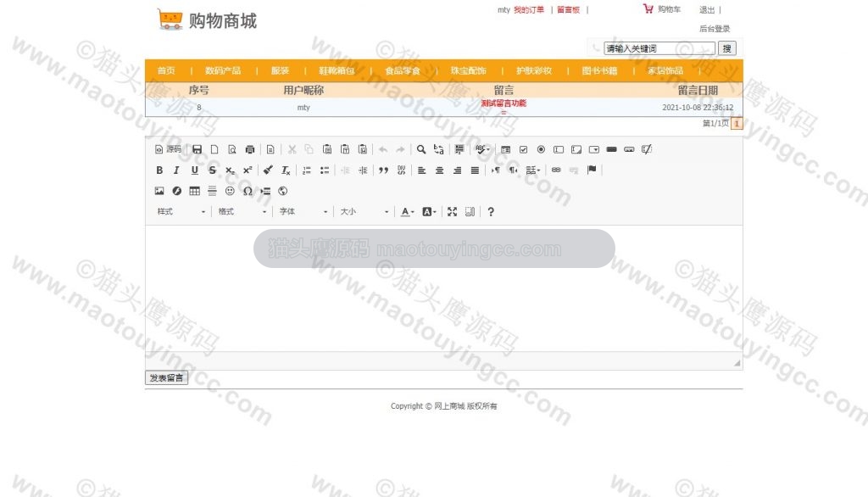The height and width of the screenshot is (497, 868).
Task: Open the 图书书籍 category
Action: point(599,70)
